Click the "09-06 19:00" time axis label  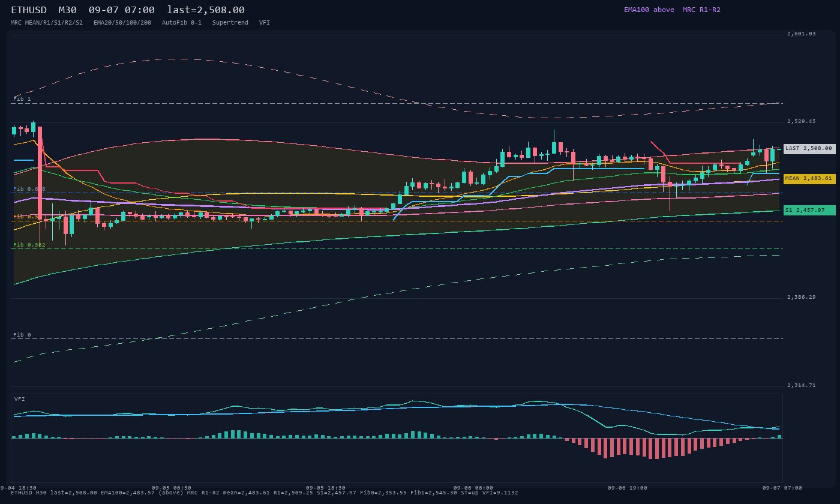click(628, 488)
